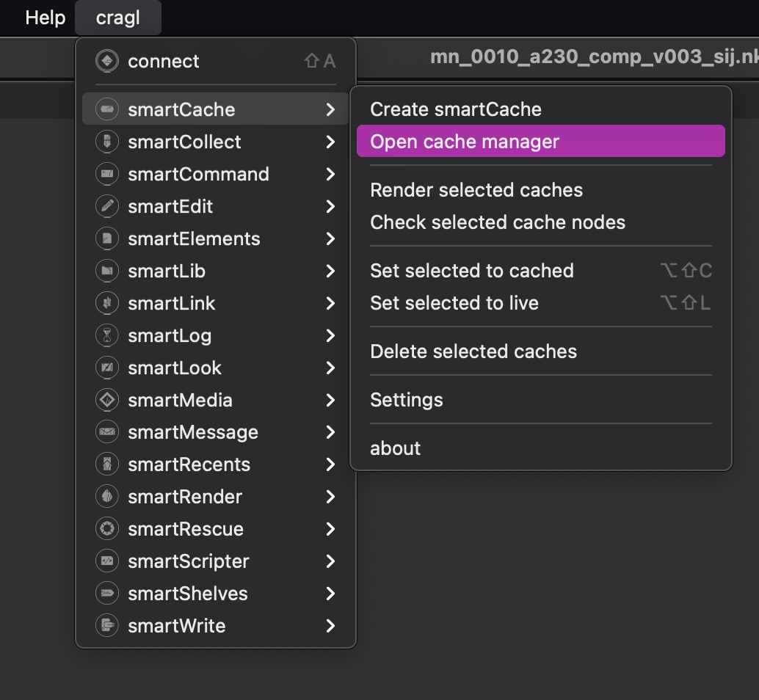Image resolution: width=759 pixels, height=700 pixels.
Task: Click the cragl menu bar item
Action: [117, 18]
